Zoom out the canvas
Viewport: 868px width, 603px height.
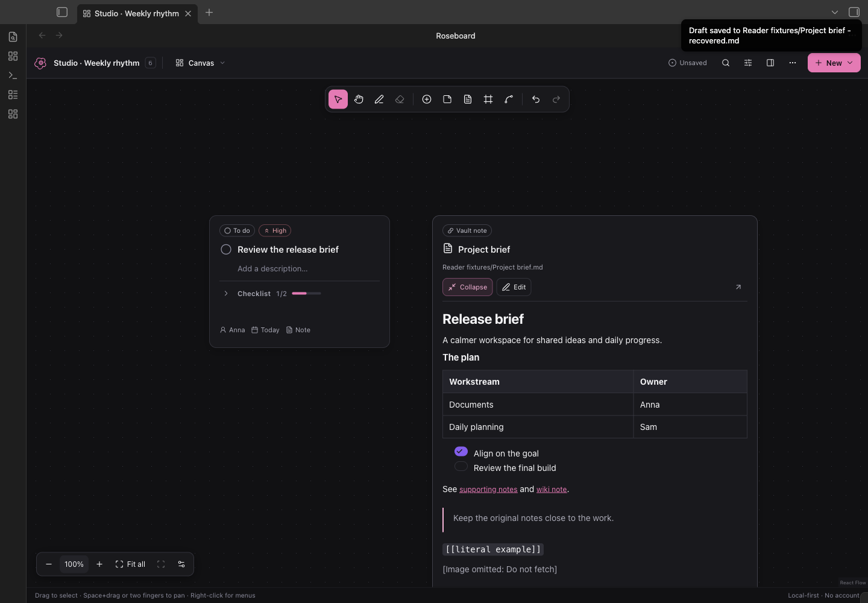[49, 564]
